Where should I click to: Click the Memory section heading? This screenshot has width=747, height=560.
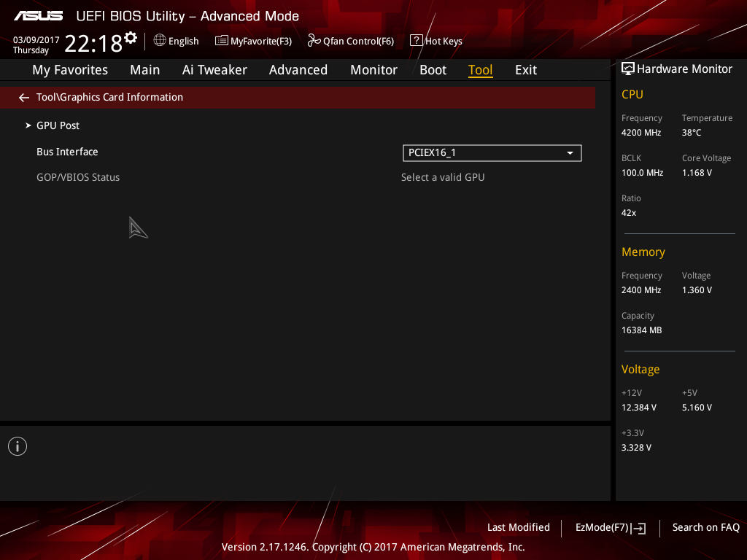pos(643,252)
